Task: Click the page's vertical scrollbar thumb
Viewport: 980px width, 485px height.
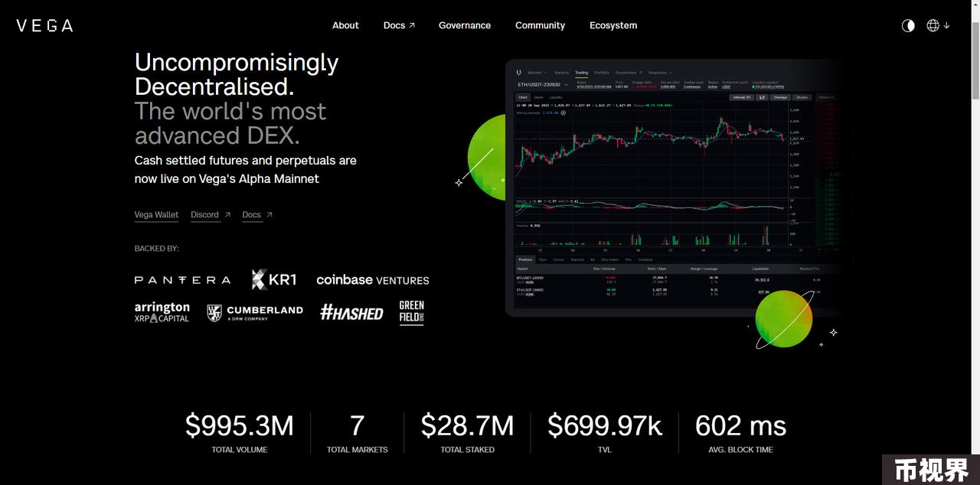Action: click(975, 61)
